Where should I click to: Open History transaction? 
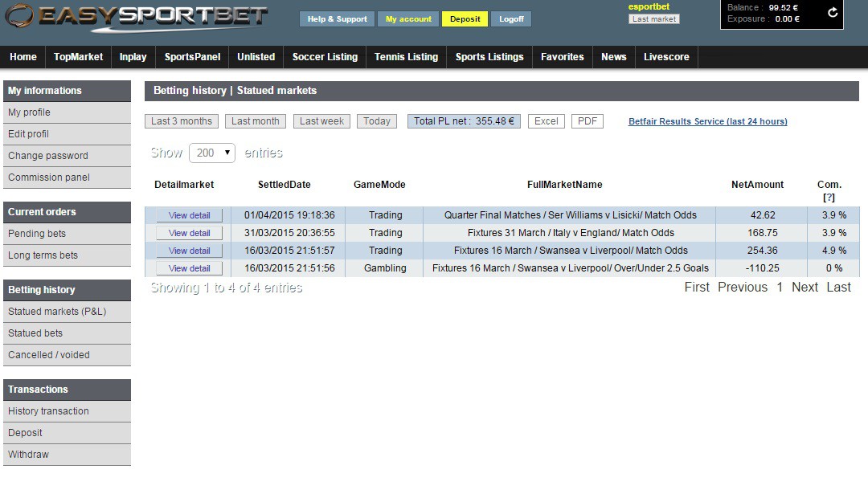pyautogui.click(x=67, y=411)
